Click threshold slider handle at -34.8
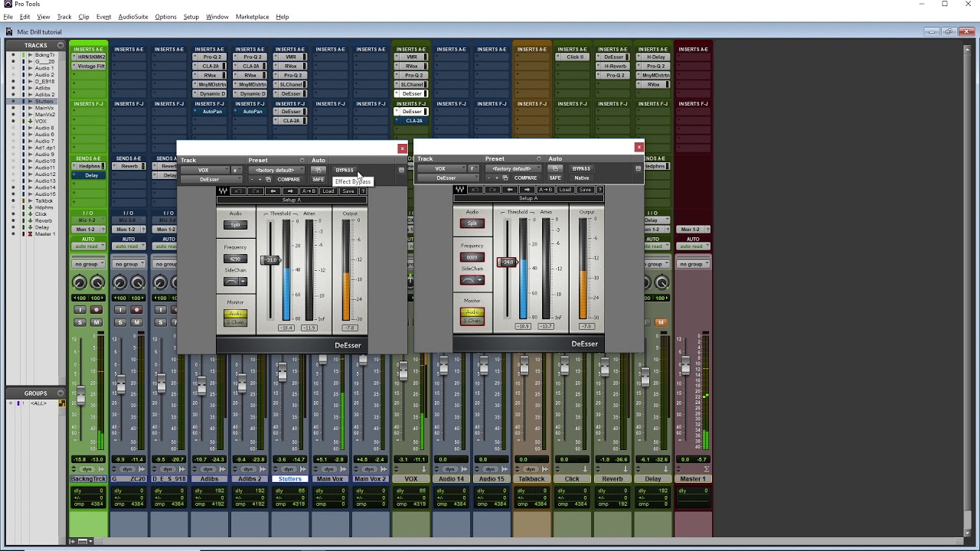This screenshot has width=980, height=551. [507, 262]
